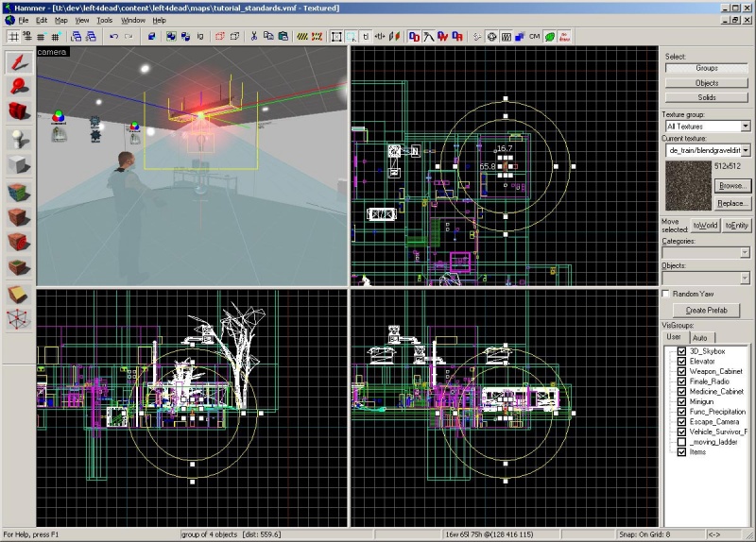Open the File menu
Viewport: 756px width, 542px height.
(x=23, y=20)
